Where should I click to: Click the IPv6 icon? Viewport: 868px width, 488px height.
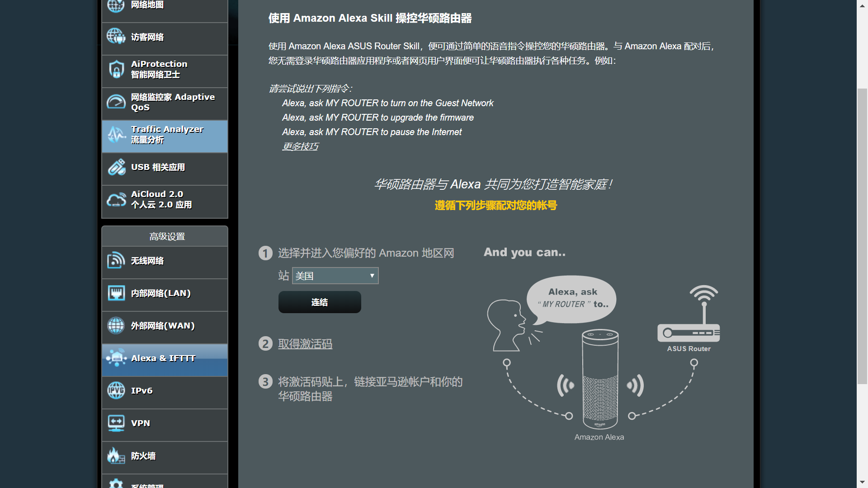click(116, 390)
